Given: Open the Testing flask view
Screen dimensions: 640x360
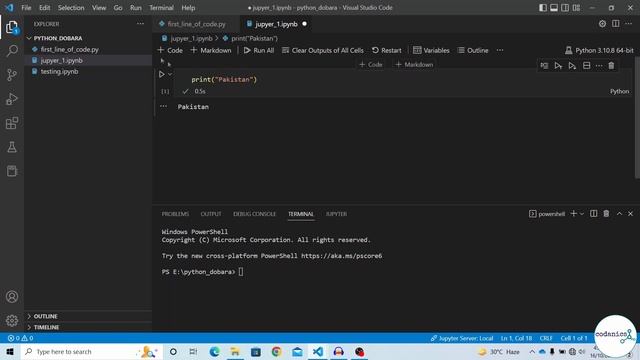Looking at the screenshot, I should pos(12,147).
